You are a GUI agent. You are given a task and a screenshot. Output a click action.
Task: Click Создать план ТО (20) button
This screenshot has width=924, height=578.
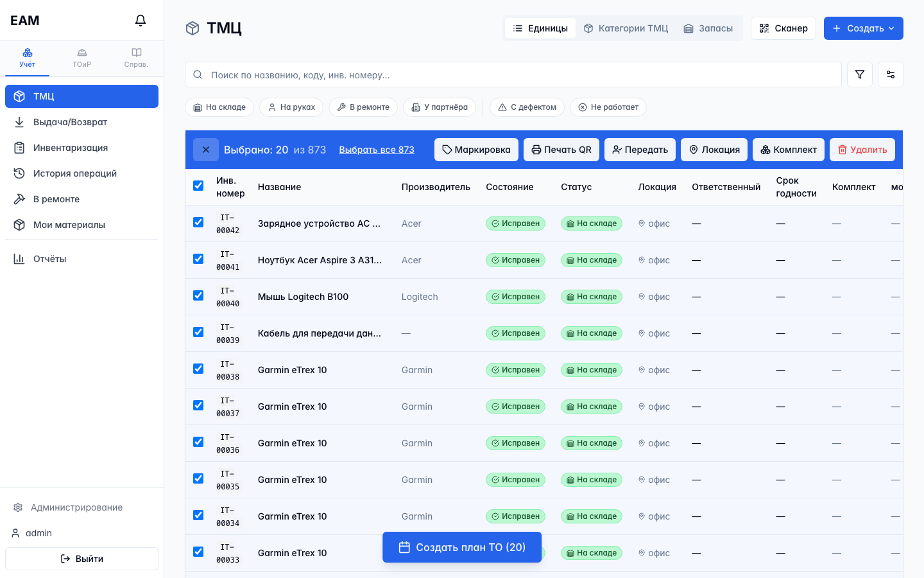[462, 547]
